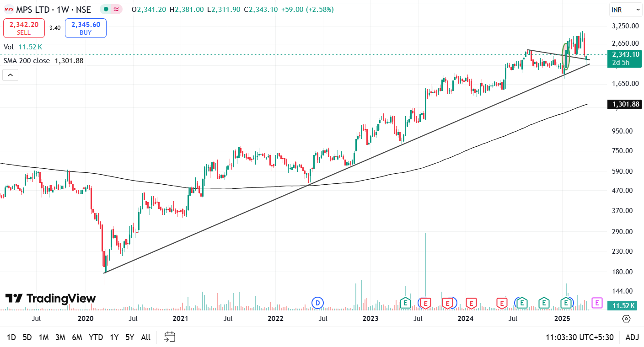Click the +59.00 (+2.58%) change value

point(307,10)
